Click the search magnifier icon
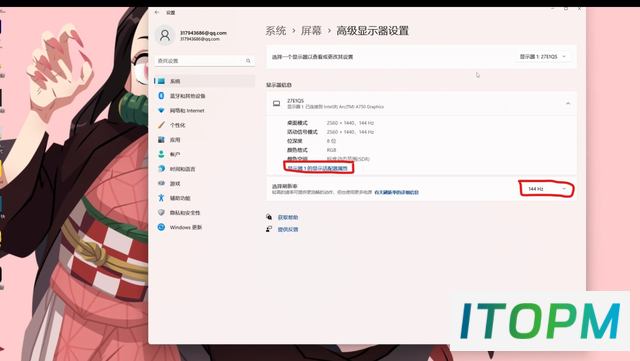Screen dimensions: 640x361 click(x=248, y=61)
